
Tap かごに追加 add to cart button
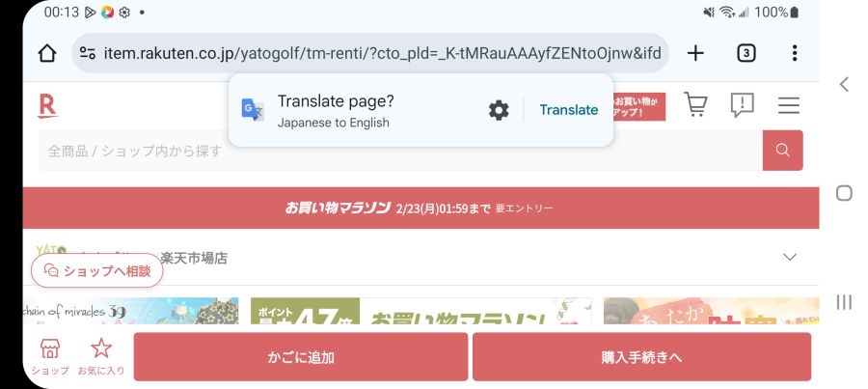point(300,357)
